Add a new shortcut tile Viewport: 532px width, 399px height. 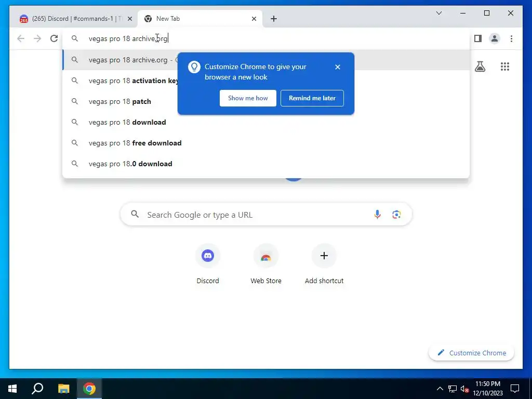coord(324,264)
